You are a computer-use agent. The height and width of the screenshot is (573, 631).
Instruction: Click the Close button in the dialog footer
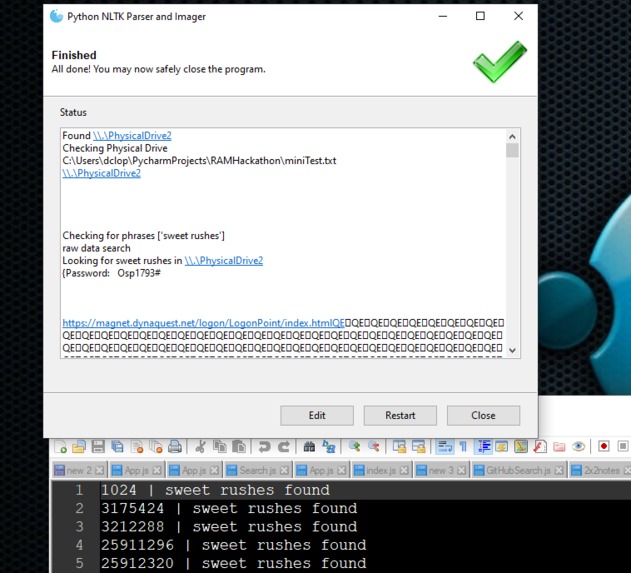click(483, 415)
